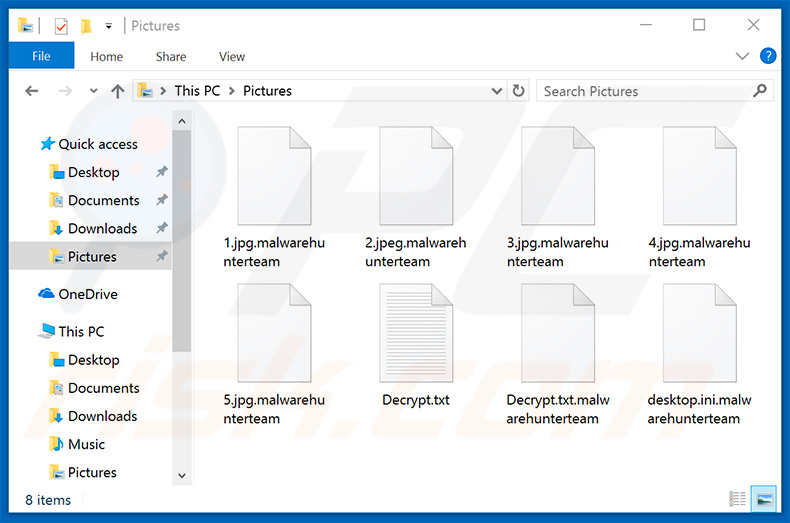Click the search magnifier icon
The height and width of the screenshot is (523, 790).
tap(760, 91)
